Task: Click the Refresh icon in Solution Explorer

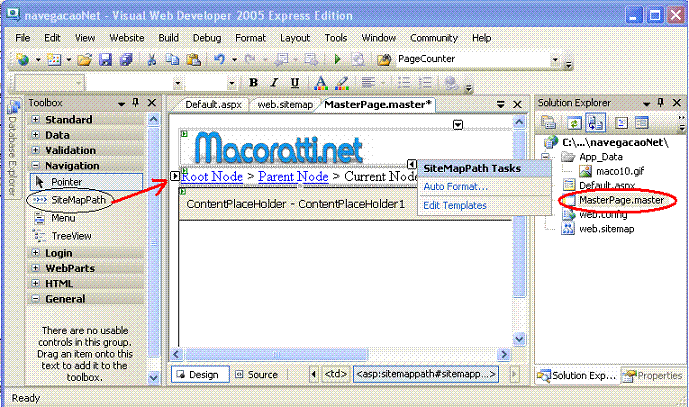Action: (574, 123)
